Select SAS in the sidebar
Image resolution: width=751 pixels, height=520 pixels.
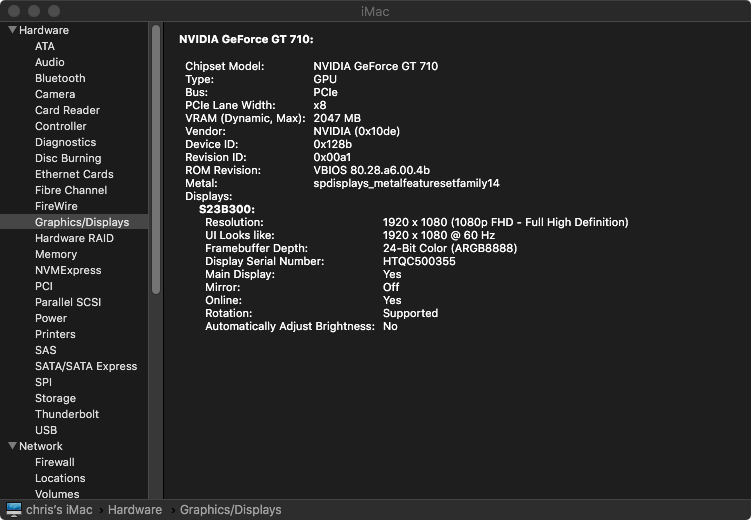click(46, 350)
